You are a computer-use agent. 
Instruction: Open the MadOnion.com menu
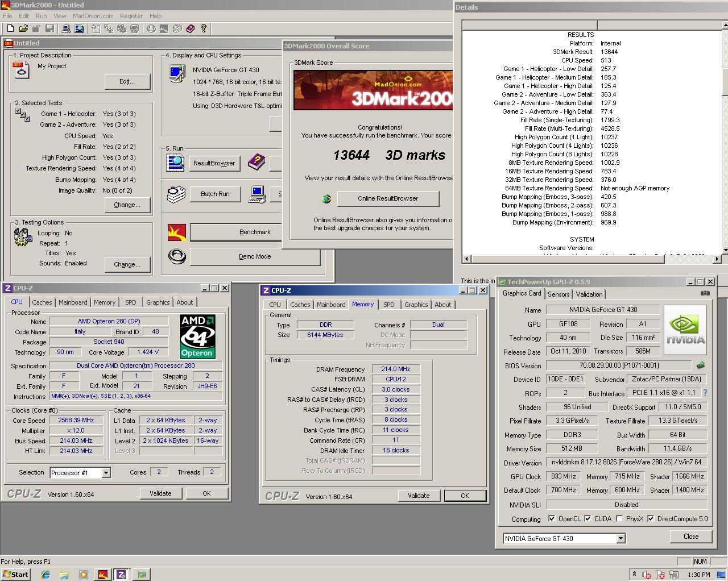click(93, 16)
